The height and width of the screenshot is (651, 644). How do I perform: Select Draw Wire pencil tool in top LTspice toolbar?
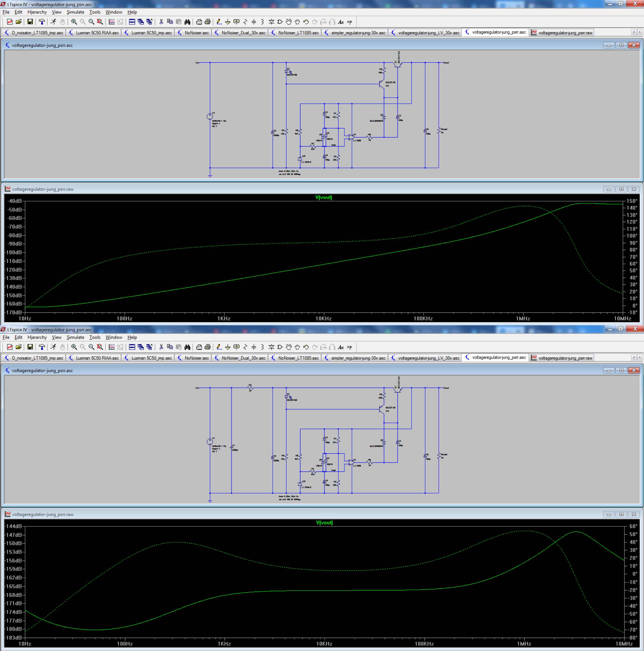pos(219,22)
